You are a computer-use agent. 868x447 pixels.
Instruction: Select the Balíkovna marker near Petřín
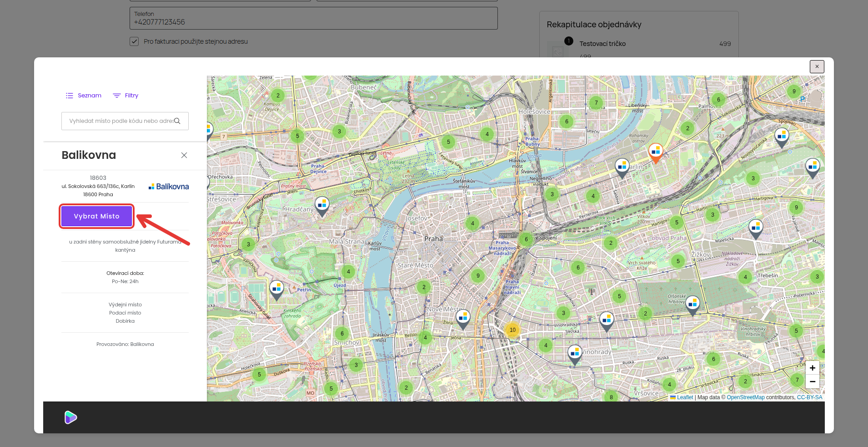[276, 290]
